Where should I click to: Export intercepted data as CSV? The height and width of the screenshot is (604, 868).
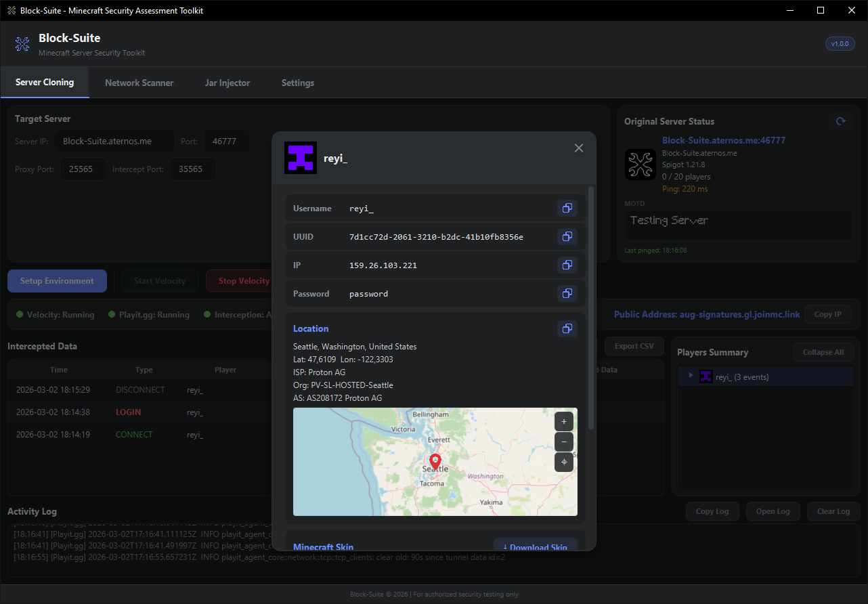pyautogui.click(x=634, y=345)
